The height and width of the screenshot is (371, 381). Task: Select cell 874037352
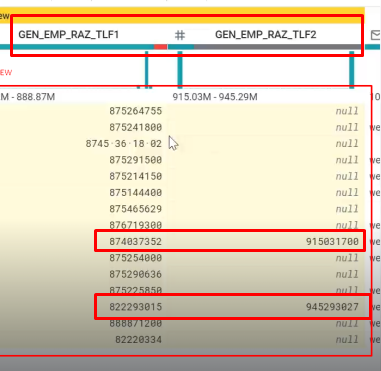click(136, 241)
